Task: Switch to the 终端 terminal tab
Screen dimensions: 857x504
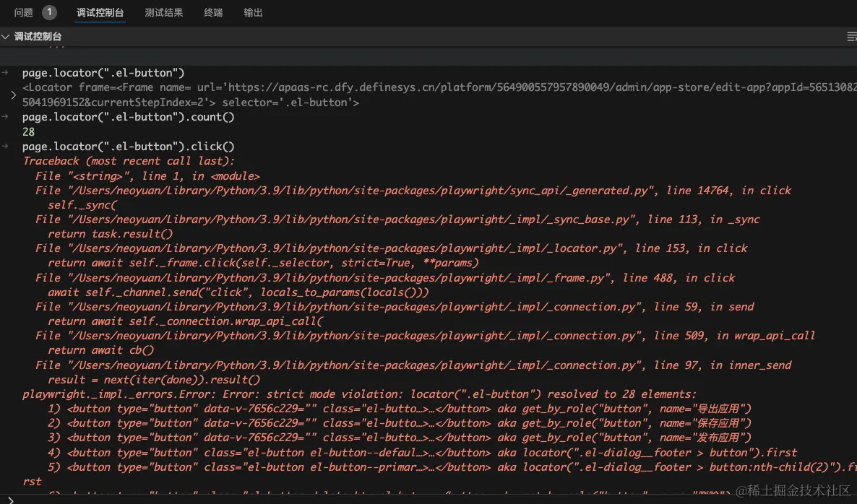Action: pos(213,12)
